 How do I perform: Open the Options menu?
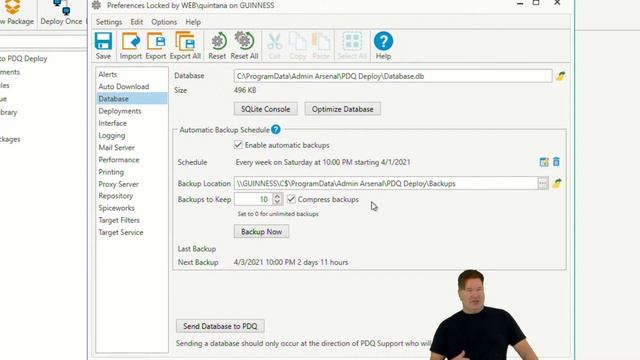point(164,22)
